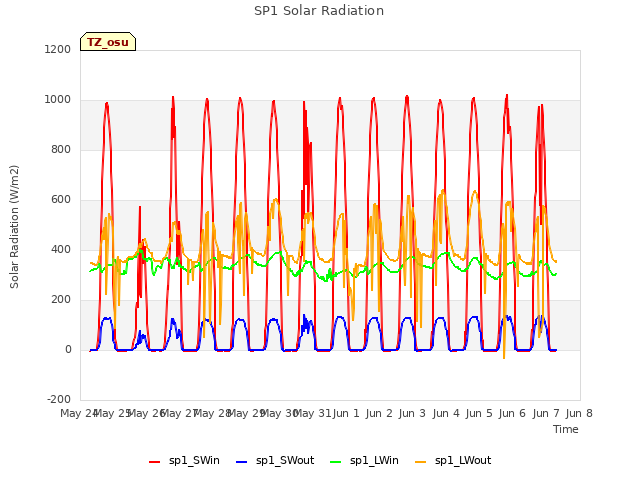
Task: Click the Jun 3 x-axis date label
Action: click(412, 413)
